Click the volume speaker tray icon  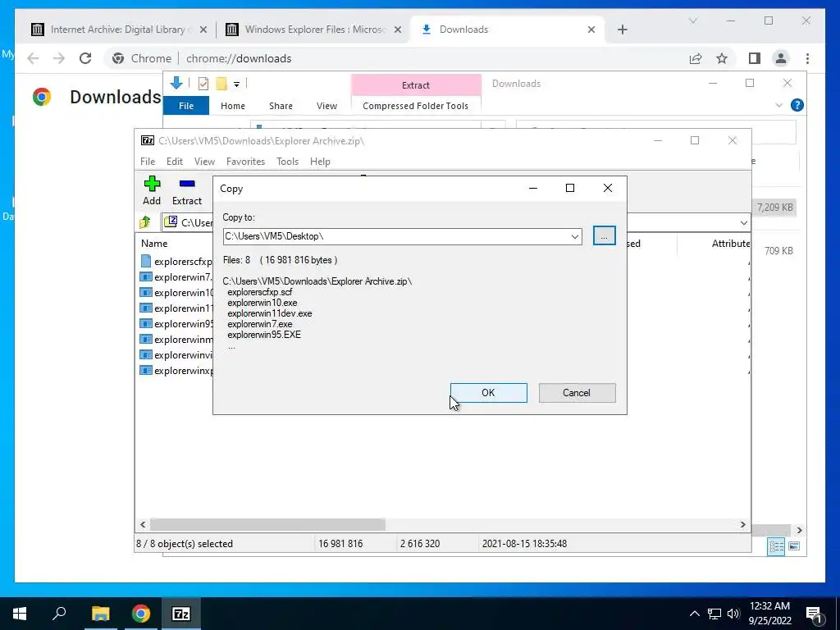pos(733,614)
